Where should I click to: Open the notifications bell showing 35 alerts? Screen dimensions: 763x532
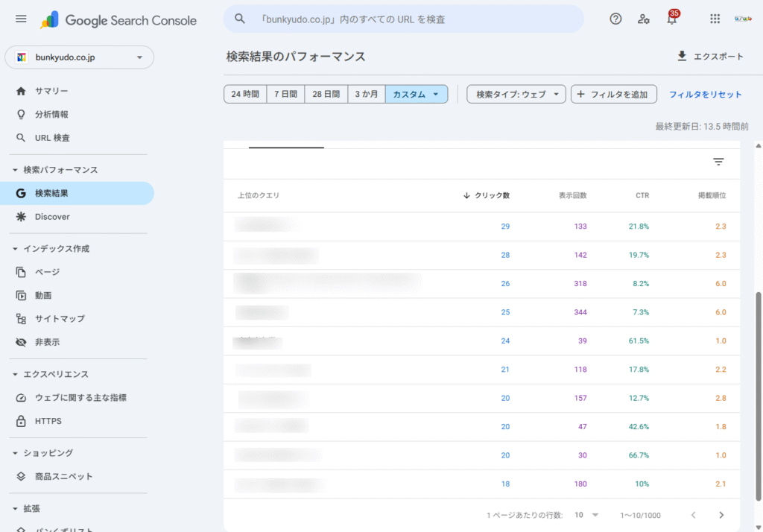(x=671, y=19)
